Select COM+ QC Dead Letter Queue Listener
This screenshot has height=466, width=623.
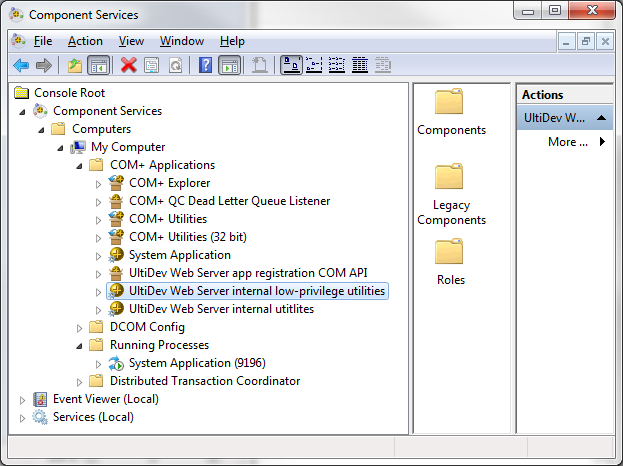(229, 201)
